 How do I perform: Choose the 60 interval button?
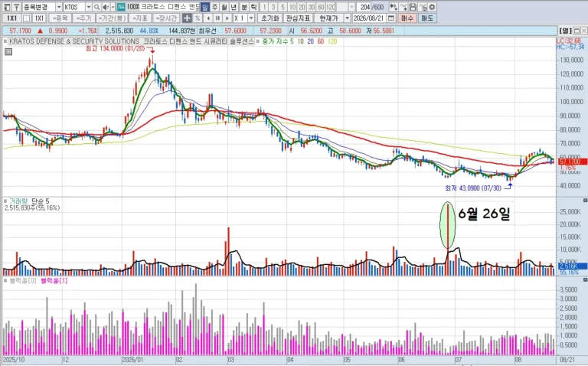click(x=321, y=7)
